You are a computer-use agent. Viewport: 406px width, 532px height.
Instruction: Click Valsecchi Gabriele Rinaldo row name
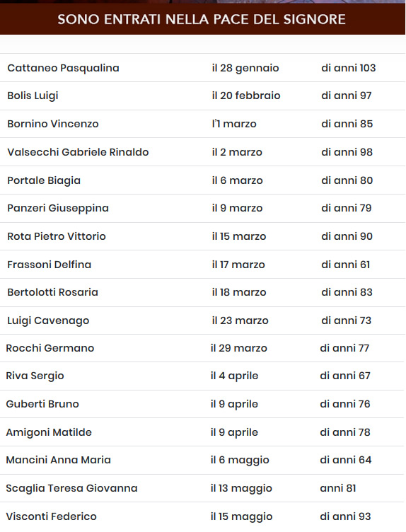click(x=78, y=152)
